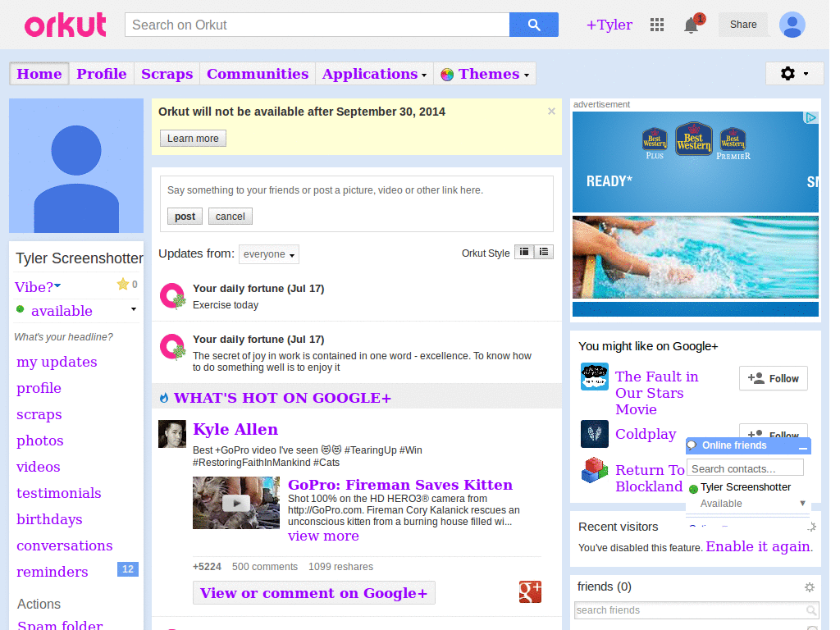The image size is (840, 630).
Task: Open the Coldplay page link
Action: [x=646, y=433]
